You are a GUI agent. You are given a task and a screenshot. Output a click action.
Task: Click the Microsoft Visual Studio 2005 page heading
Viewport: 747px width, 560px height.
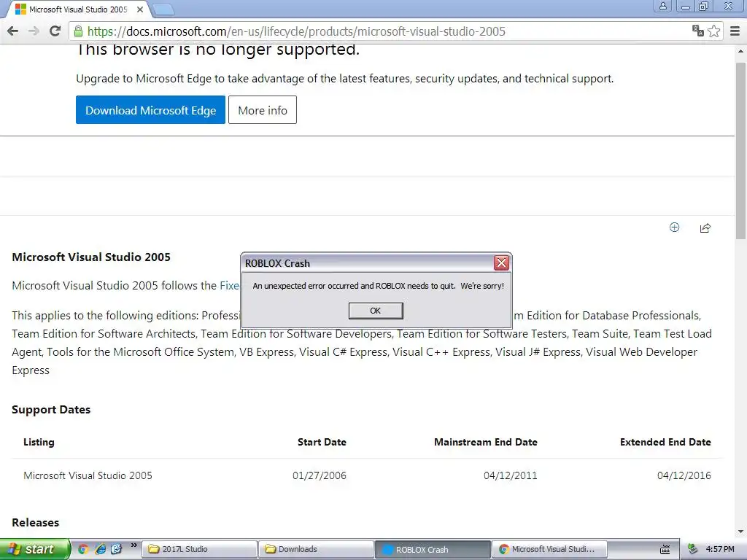tap(91, 257)
